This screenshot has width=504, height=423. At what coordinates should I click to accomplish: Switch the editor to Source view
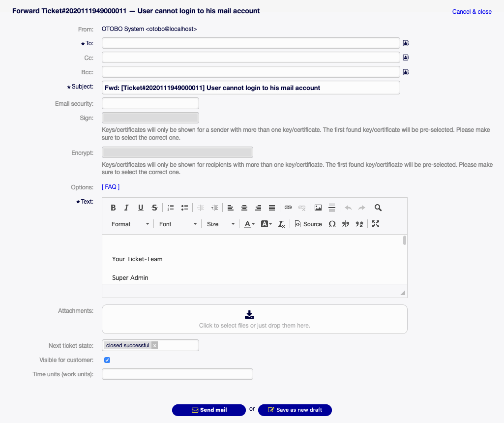308,224
